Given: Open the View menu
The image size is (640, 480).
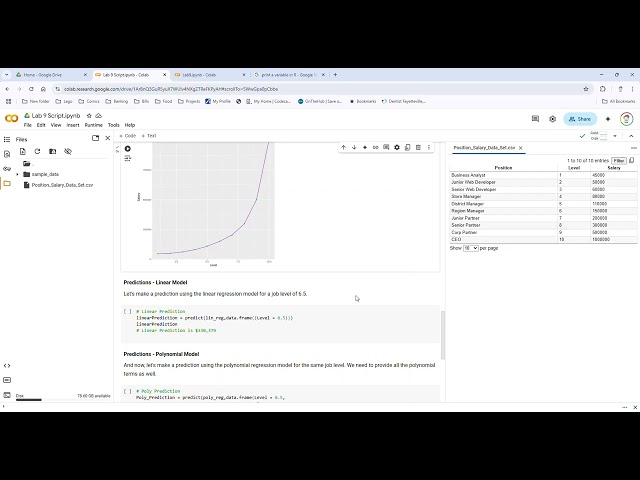Looking at the screenshot, I should click(56, 125).
